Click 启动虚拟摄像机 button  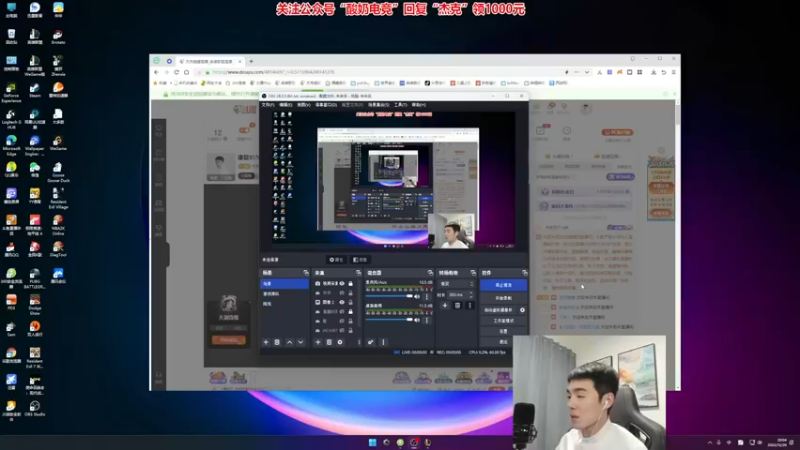[x=498, y=310]
